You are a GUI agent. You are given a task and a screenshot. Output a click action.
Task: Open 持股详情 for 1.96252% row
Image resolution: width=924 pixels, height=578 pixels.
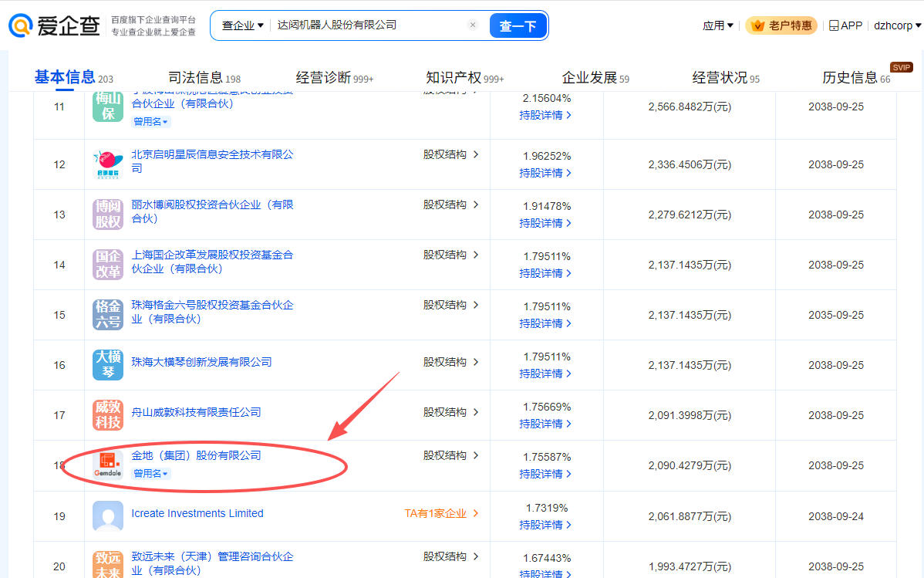(x=545, y=173)
